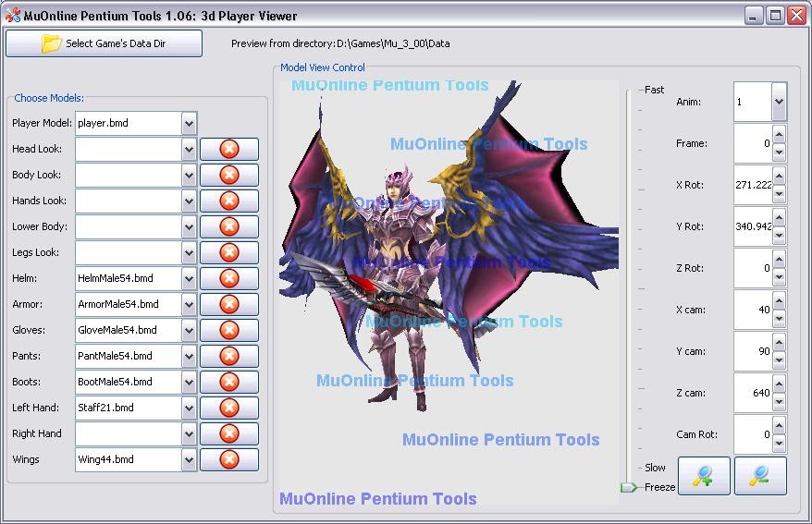Image resolution: width=812 pixels, height=524 pixels.
Task: Increase Y cam with up arrow
Action: pos(779,342)
